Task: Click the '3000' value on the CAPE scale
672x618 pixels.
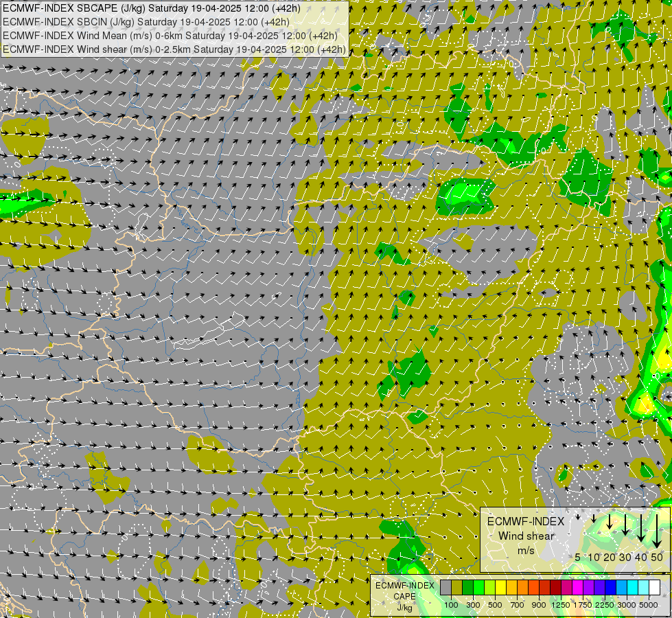Action: [627, 605]
